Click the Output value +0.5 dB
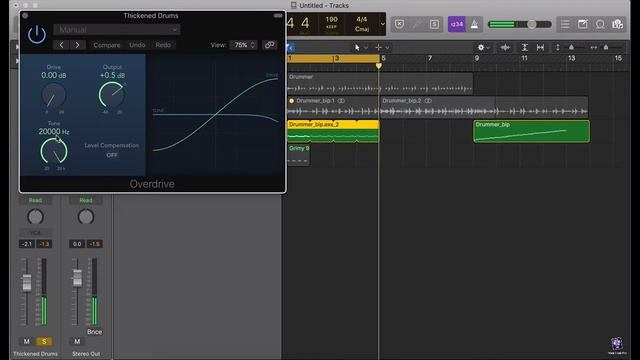The height and width of the screenshot is (360, 640). pyautogui.click(x=112, y=75)
